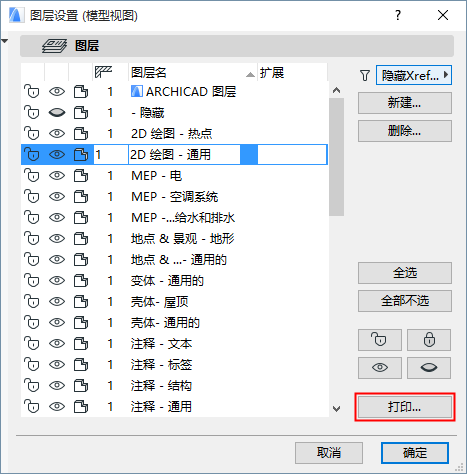Toggle wireframe icon on MEP - 空调系统 row

coord(81,197)
